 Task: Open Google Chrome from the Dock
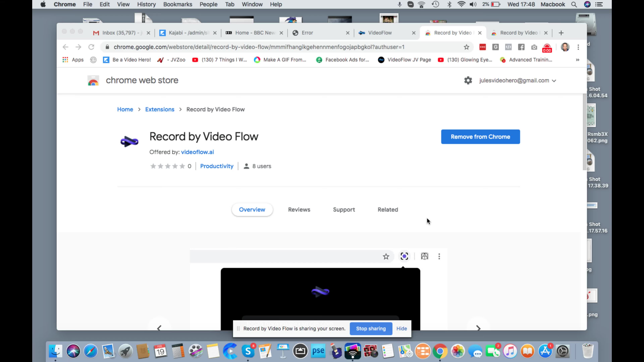pos(440,351)
